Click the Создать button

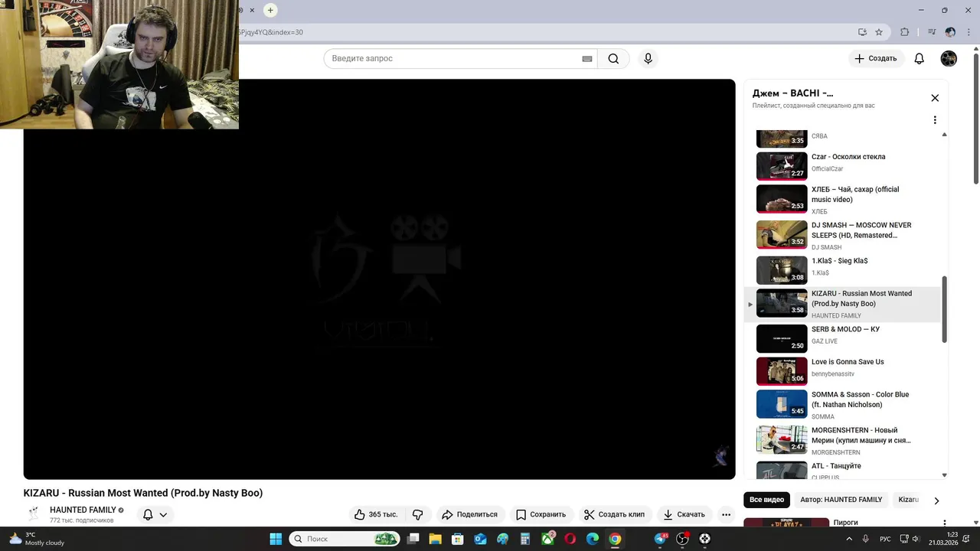(876, 59)
